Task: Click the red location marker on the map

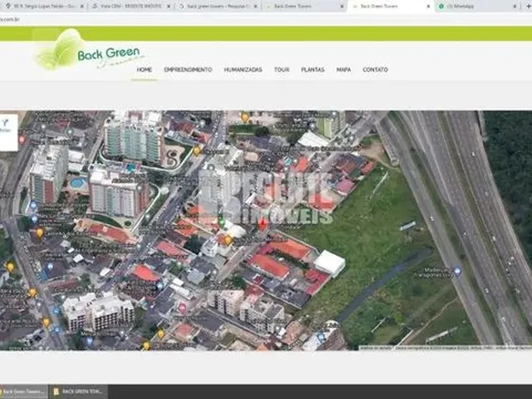Action: pyautogui.click(x=263, y=224)
